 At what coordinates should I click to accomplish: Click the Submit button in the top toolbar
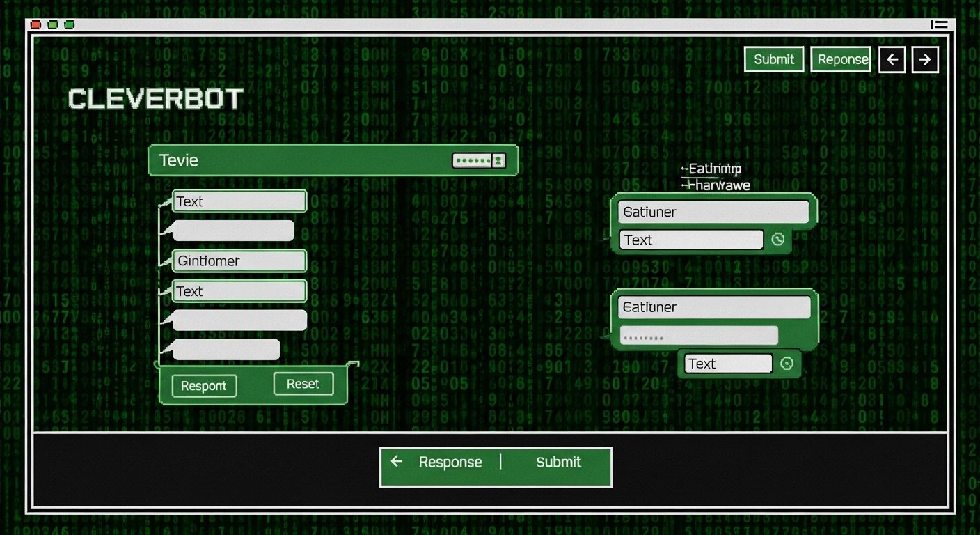click(x=774, y=60)
